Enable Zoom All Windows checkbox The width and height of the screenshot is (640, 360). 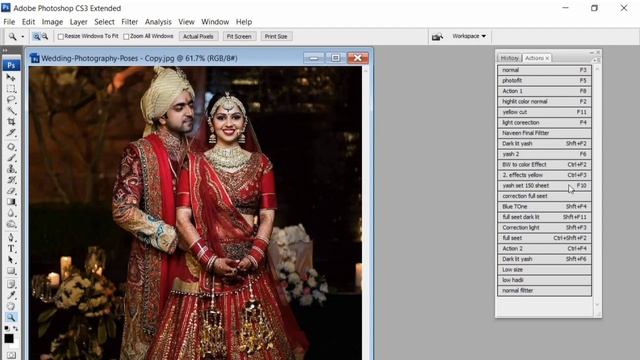point(126,37)
